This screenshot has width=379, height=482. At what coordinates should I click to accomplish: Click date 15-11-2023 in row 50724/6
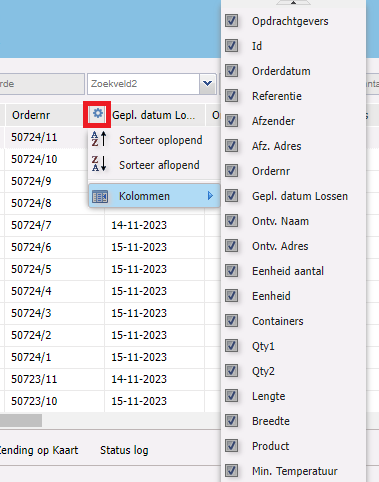click(x=139, y=247)
